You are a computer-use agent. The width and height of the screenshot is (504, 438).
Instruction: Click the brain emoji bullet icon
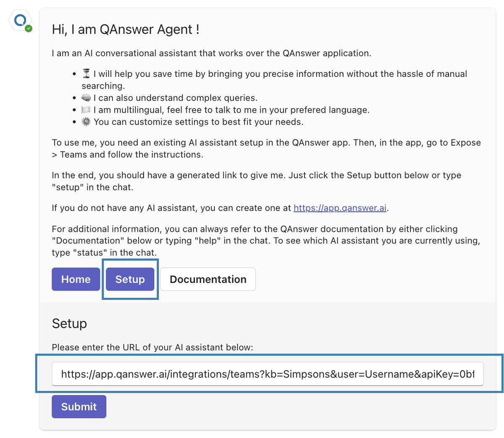(x=86, y=98)
